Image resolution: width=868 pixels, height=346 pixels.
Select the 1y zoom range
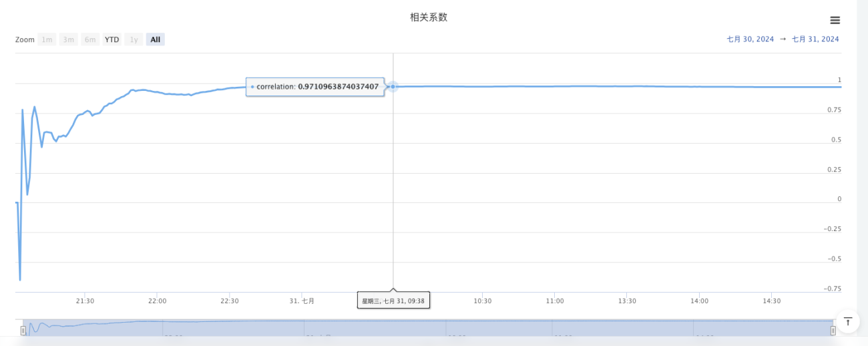click(x=134, y=39)
